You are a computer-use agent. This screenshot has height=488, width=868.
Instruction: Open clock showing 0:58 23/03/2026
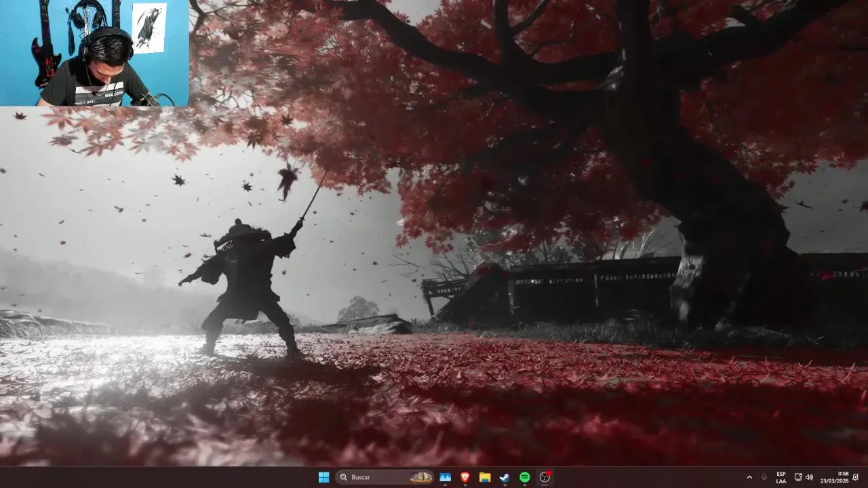click(x=834, y=477)
